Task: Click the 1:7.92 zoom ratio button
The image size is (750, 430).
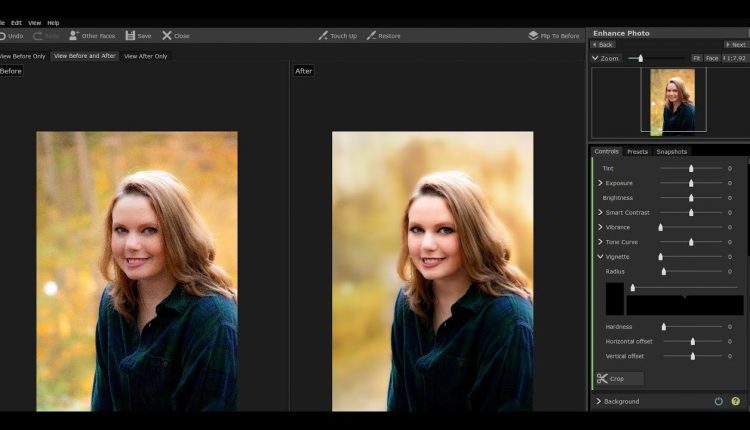Action: click(x=734, y=58)
